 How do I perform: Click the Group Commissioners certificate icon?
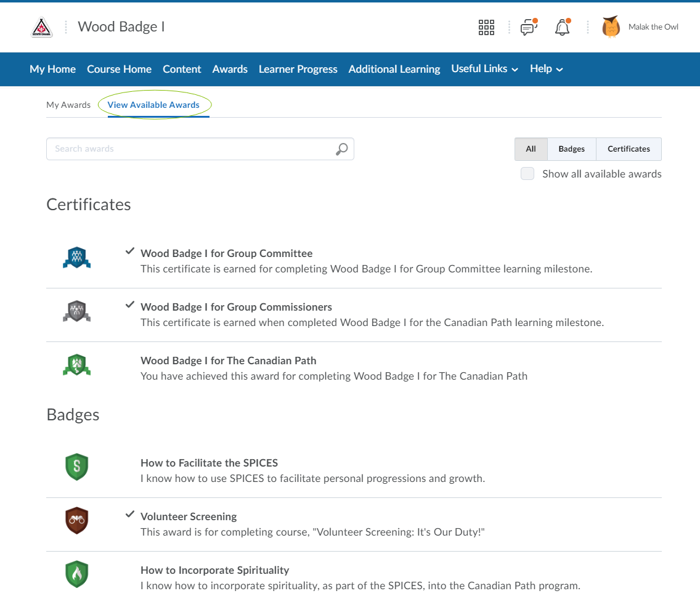click(x=77, y=311)
